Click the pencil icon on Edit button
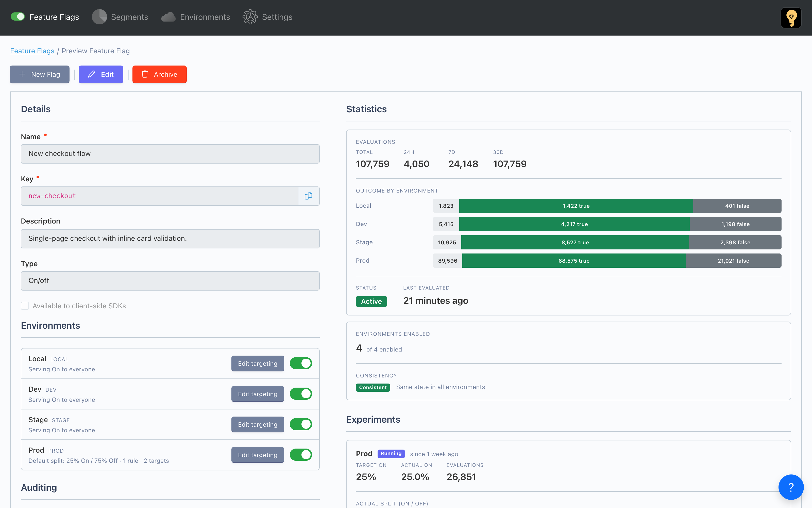Screen dimensions: 812x508 (x=92, y=74)
